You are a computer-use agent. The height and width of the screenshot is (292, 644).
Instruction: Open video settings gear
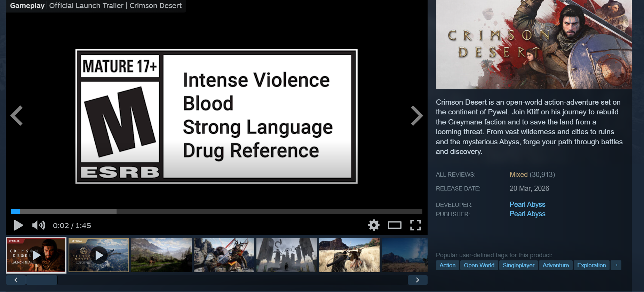click(x=374, y=225)
